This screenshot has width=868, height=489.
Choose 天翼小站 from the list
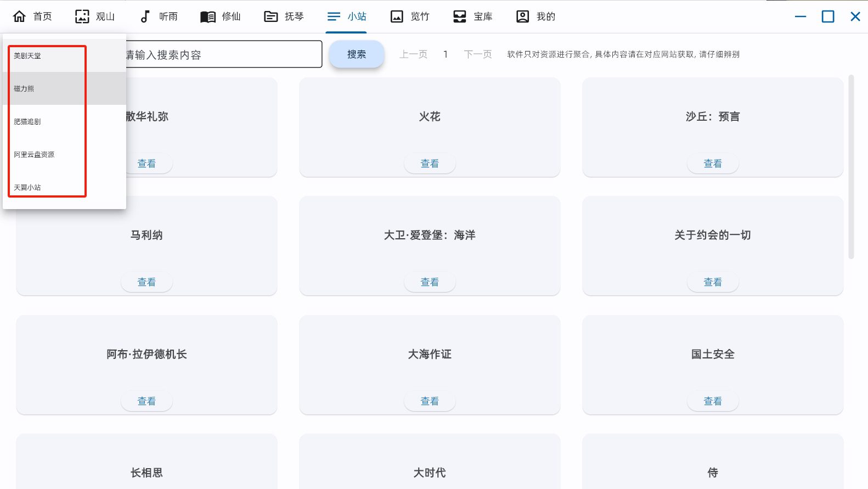[x=64, y=187]
